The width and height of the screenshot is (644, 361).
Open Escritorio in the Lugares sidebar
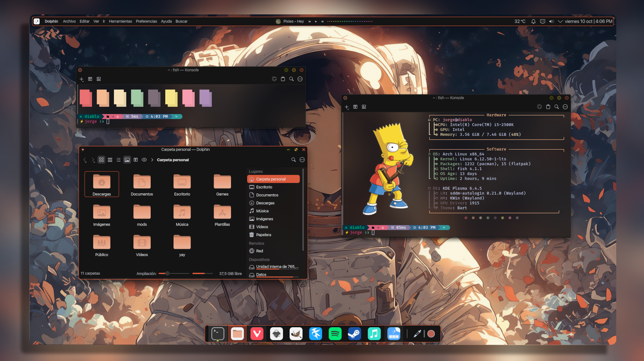tap(274, 187)
